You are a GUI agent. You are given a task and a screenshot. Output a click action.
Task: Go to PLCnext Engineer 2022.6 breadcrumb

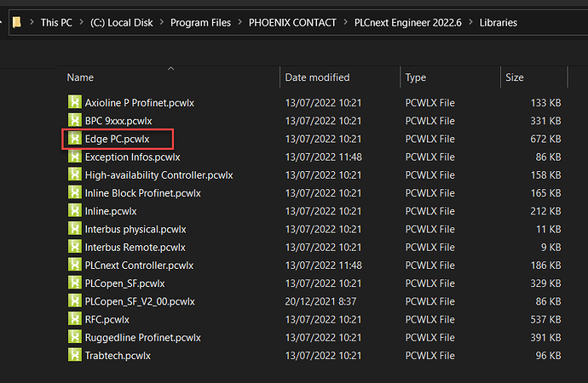[408, 22]
